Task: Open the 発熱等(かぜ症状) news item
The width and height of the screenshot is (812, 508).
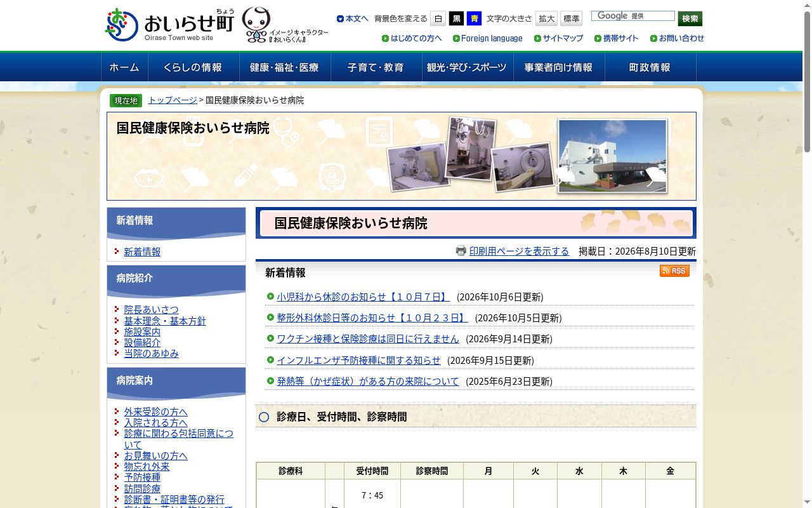Action: pos(367,381)
